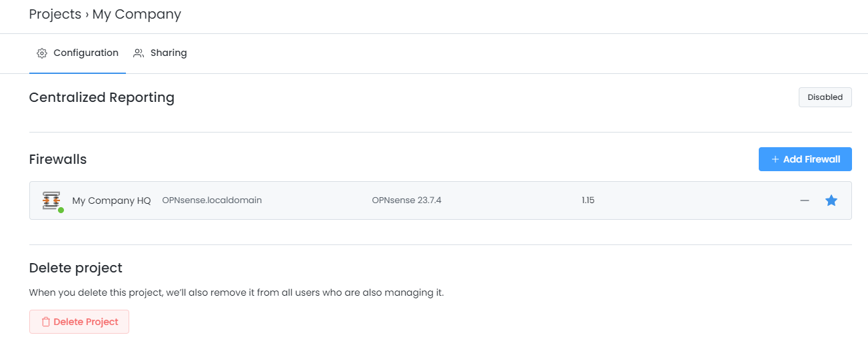Screen dimensions: 868x355
Task: Click My Company in the breadcrumb
Action: tap(137, 14)
